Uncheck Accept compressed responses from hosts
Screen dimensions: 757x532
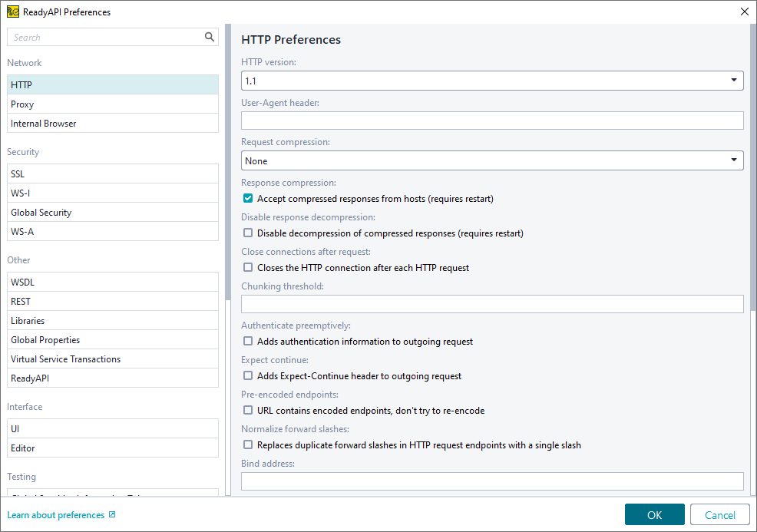pyautogui.click(x=248, y=199)
